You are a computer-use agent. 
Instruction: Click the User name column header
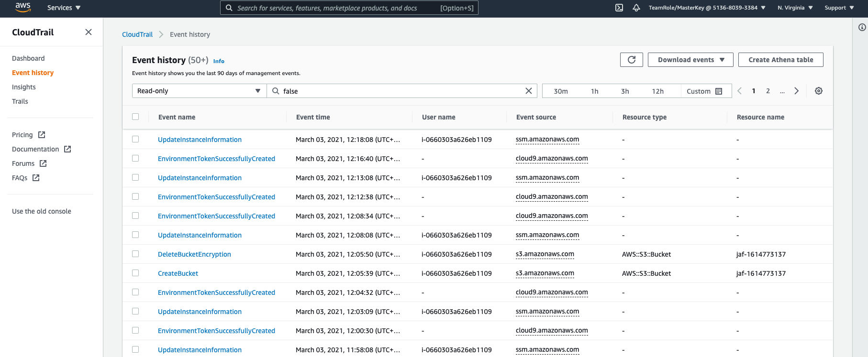point(439,117)
